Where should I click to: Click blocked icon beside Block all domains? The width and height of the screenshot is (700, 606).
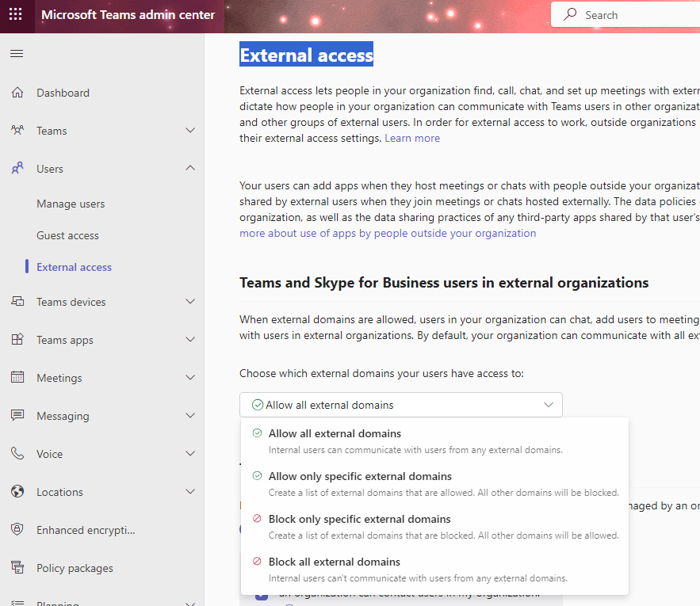click(x=257, y=562)
